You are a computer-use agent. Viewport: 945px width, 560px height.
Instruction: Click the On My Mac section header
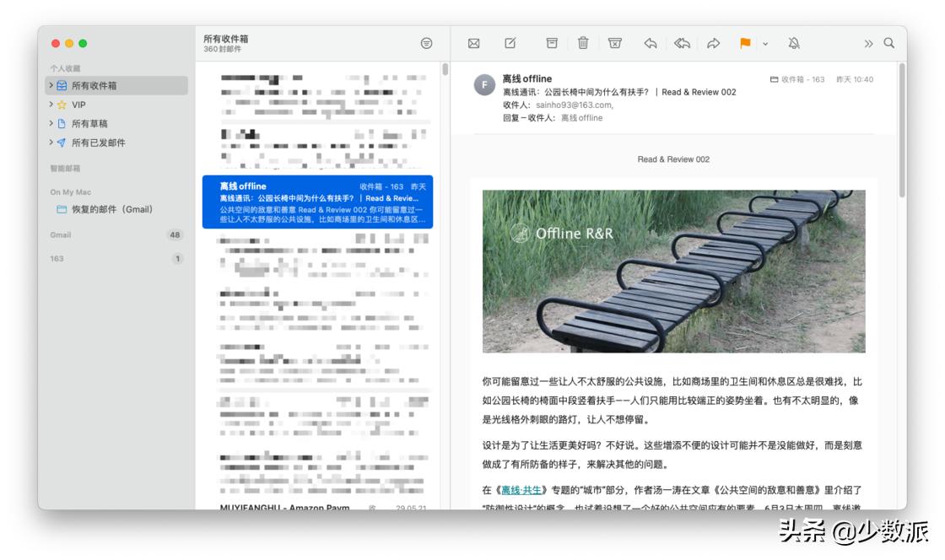71,192
